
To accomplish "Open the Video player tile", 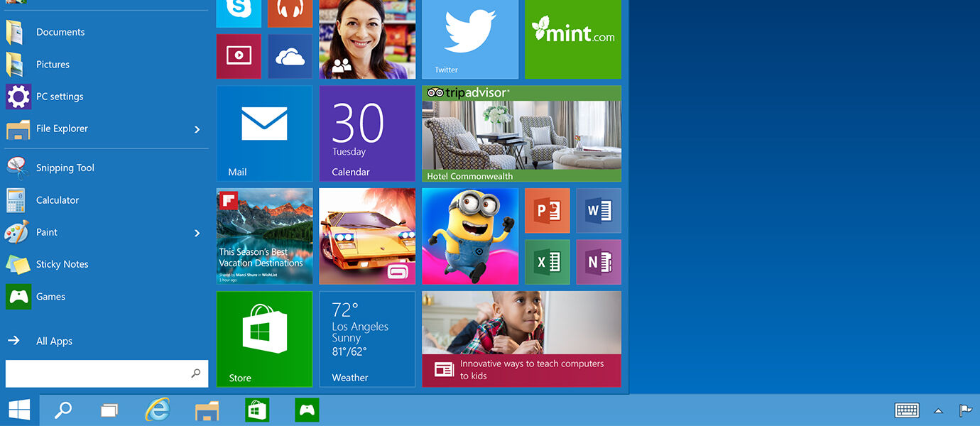I will click(x=239, y=57).
